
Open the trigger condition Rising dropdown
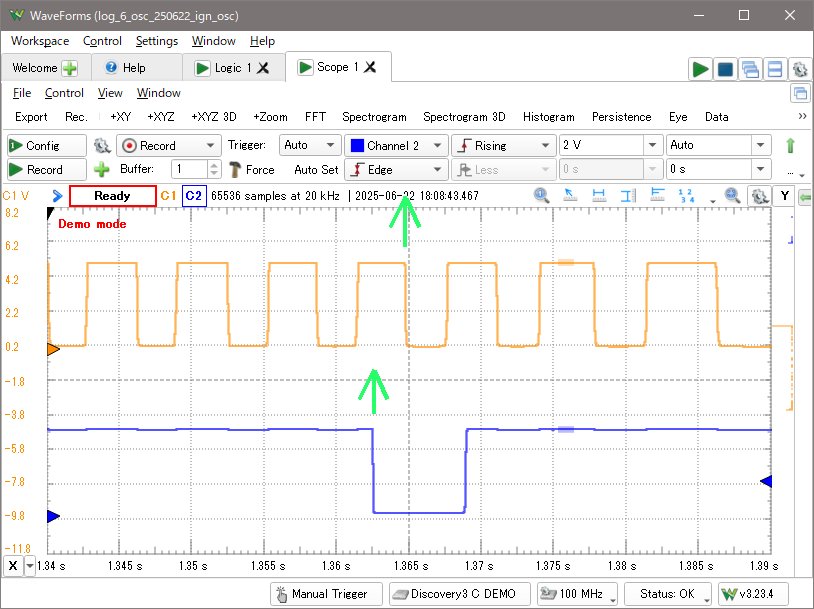tap(503, 145)
